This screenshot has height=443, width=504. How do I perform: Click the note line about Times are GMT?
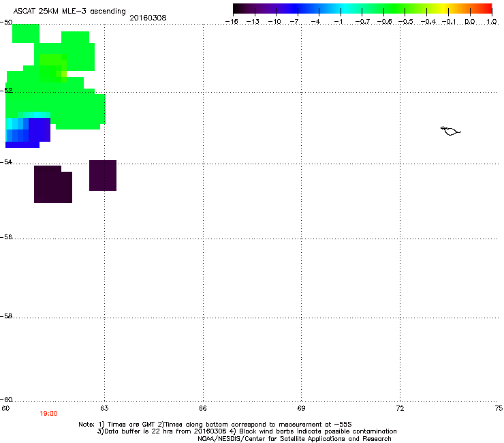215,425
